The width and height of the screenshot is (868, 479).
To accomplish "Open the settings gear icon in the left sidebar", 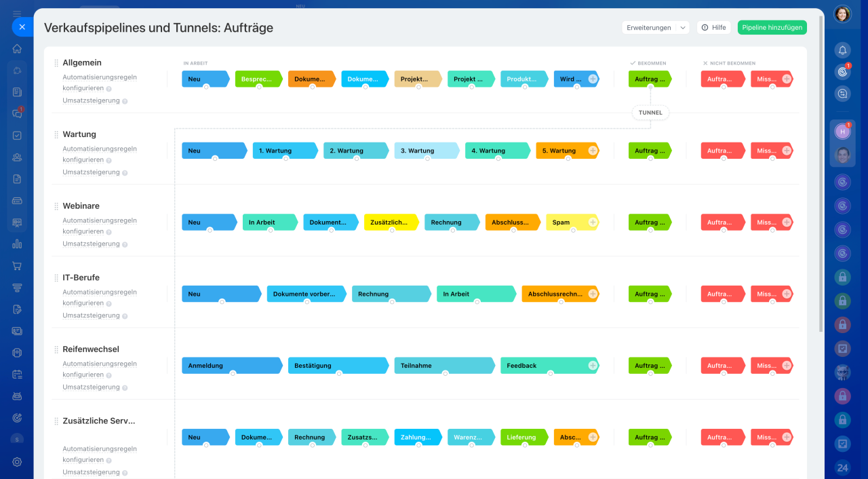I will [17, 461].
